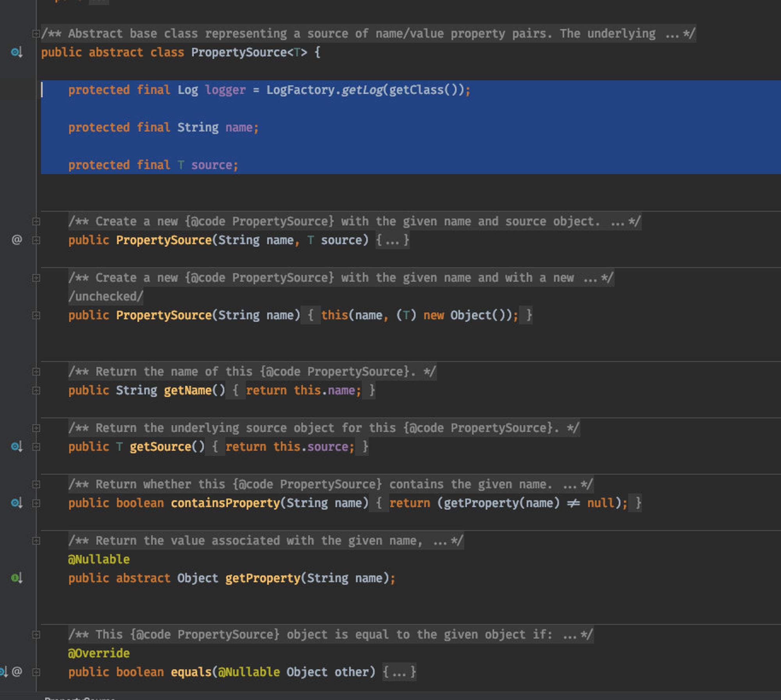781x700 pixels.
Task: Click 'null' in the containsProperty return
Action: point(601,503)
